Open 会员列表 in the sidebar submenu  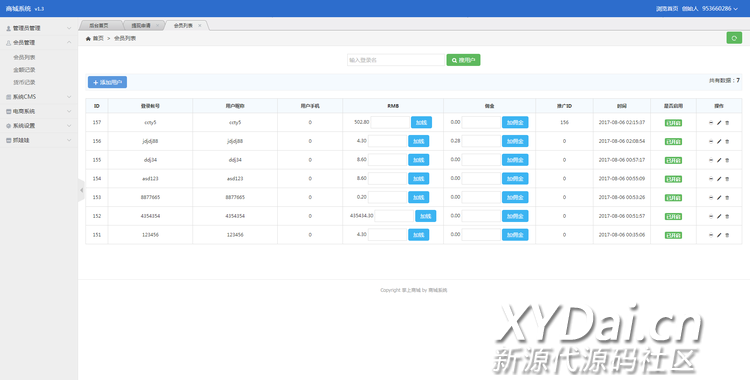pos(24,57)
